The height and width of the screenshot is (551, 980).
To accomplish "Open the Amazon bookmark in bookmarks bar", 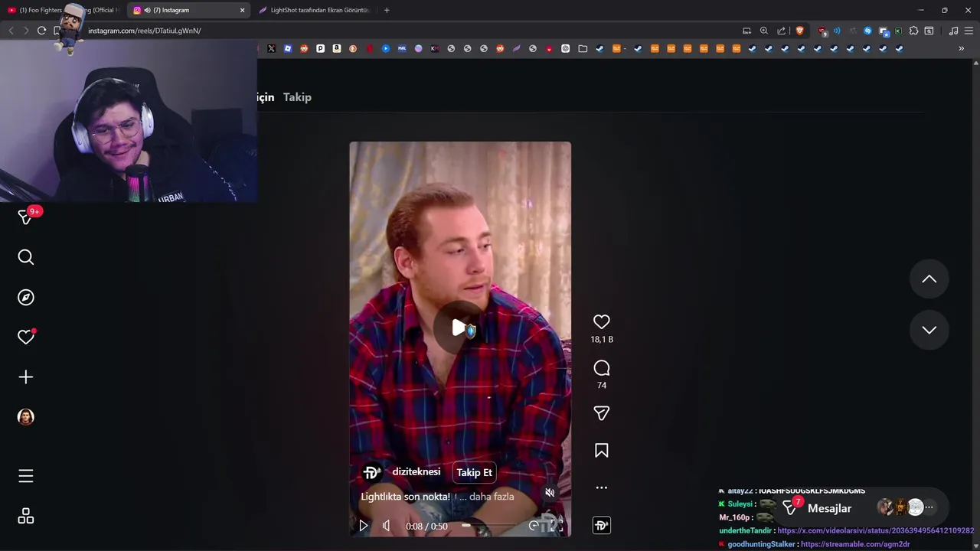I will 337,48.
